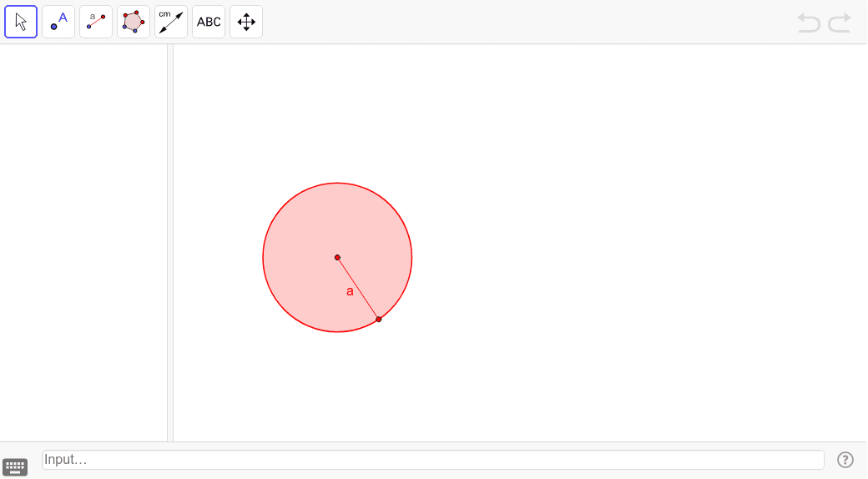868x479 pixels.
Task: Select the Point tool
Action: coord(58,23)
